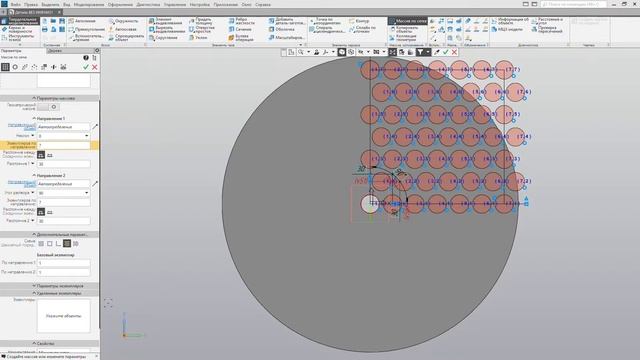Select first spacing mode under Направление 2
640x360 pixels.
[41, 212]
